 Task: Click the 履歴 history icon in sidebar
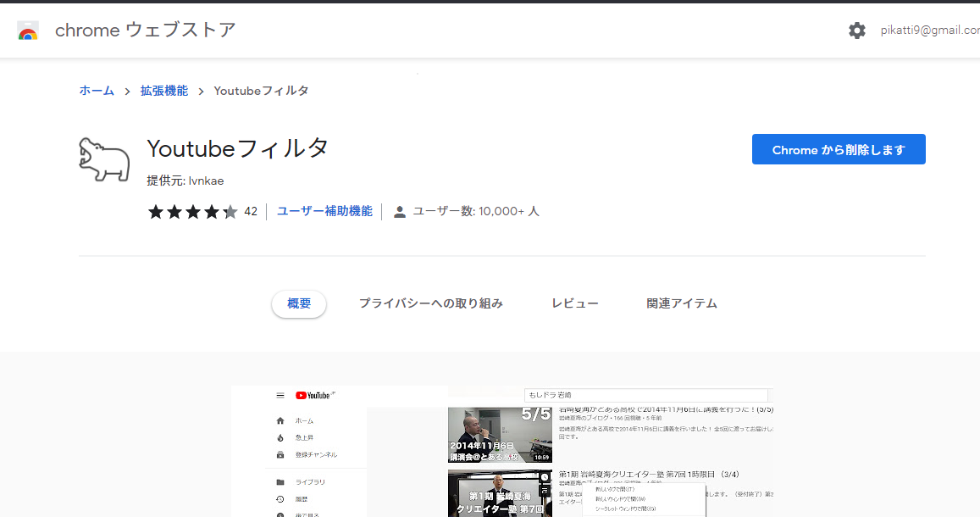pyautogui.click(x=280, y=499)
